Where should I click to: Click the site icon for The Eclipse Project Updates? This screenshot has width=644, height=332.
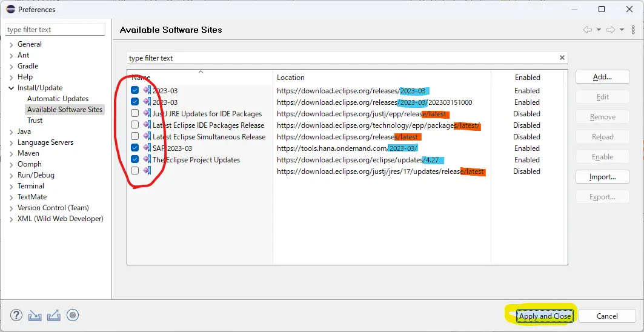pyautogui.click(x=147, y=159)
